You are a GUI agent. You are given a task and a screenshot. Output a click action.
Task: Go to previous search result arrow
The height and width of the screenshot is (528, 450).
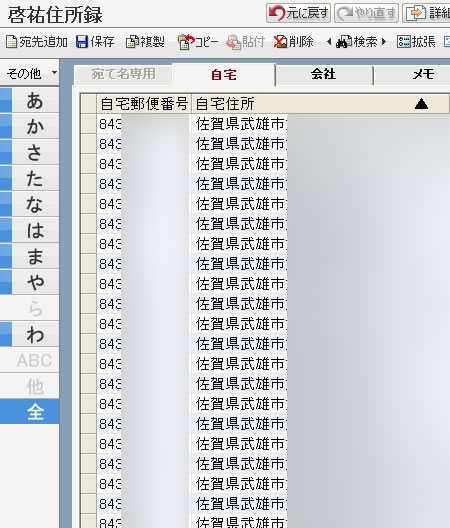(x=329, y=42)
